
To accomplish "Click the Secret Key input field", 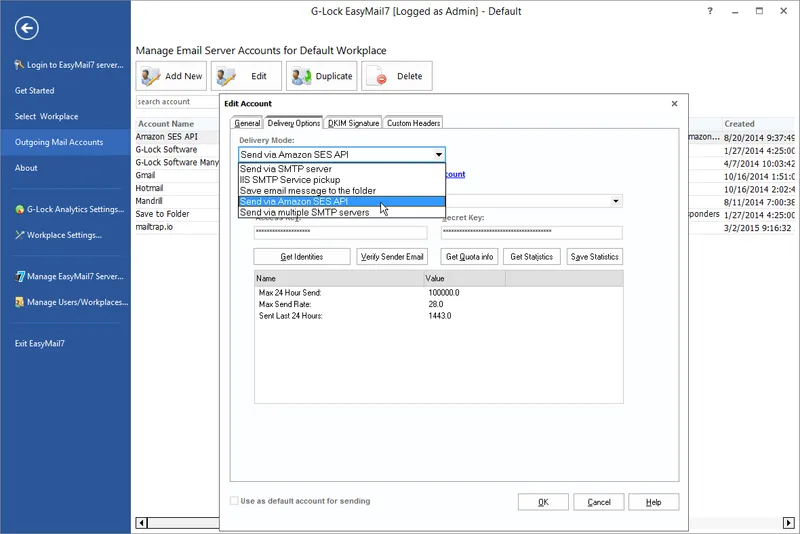I will 532,232.
